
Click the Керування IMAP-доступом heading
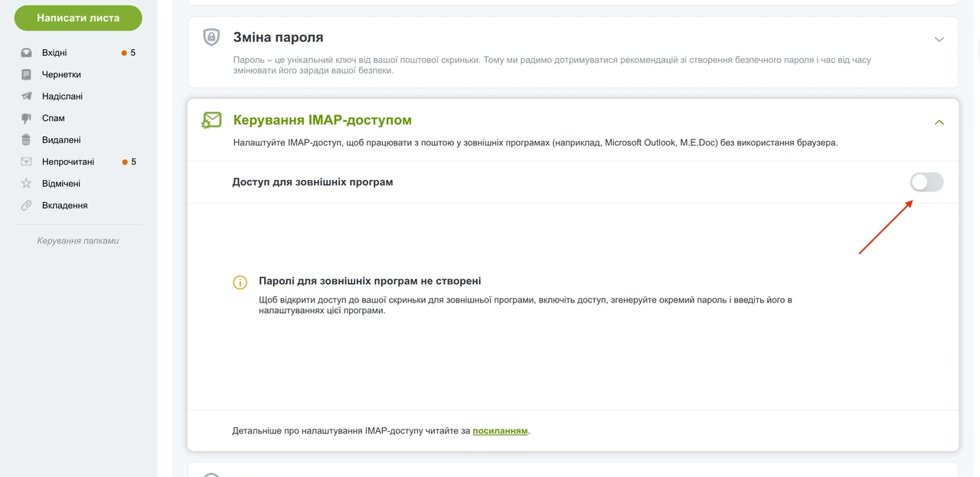(x=322, y=120)
